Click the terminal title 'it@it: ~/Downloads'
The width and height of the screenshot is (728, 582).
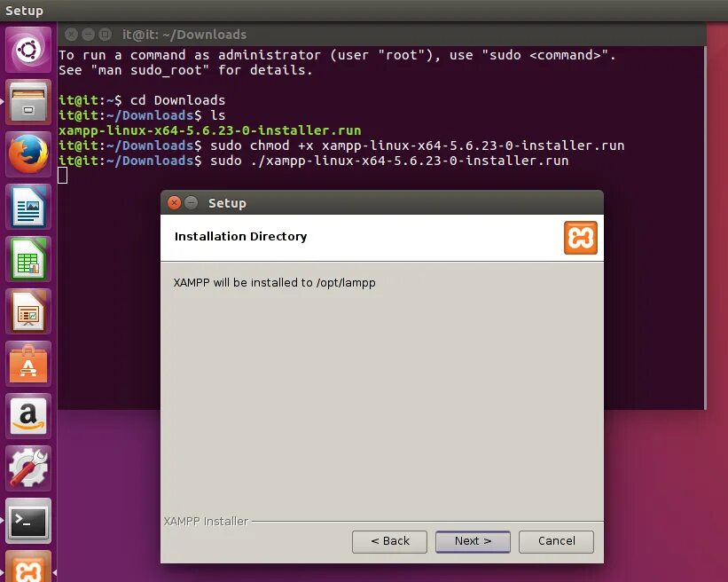click(184, 35)
